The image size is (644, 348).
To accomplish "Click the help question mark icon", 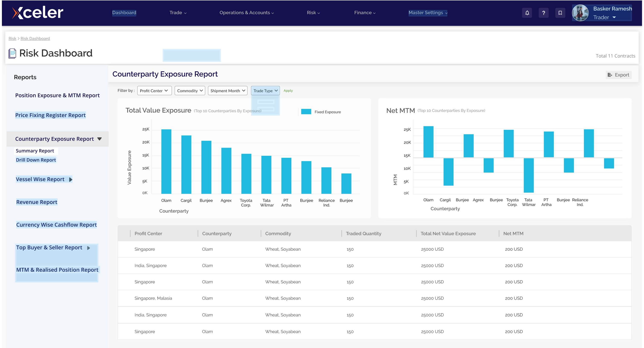I will [544, 13].
